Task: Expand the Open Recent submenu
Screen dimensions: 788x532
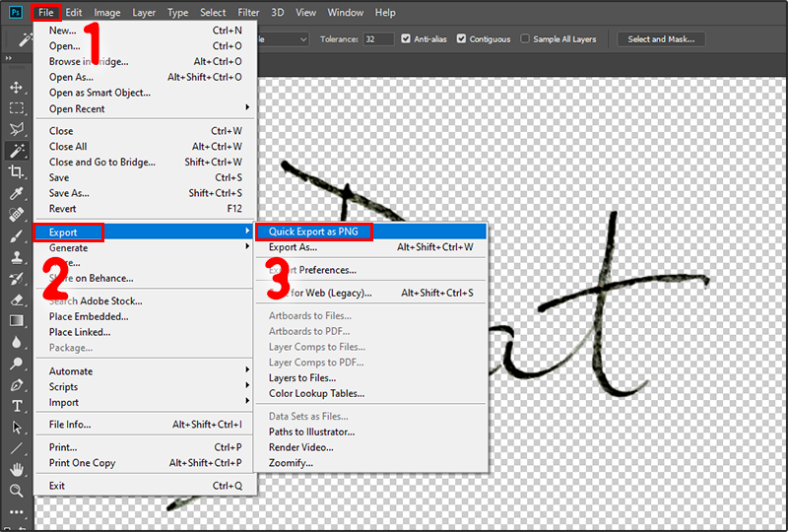Action: (x=145, y=108)
